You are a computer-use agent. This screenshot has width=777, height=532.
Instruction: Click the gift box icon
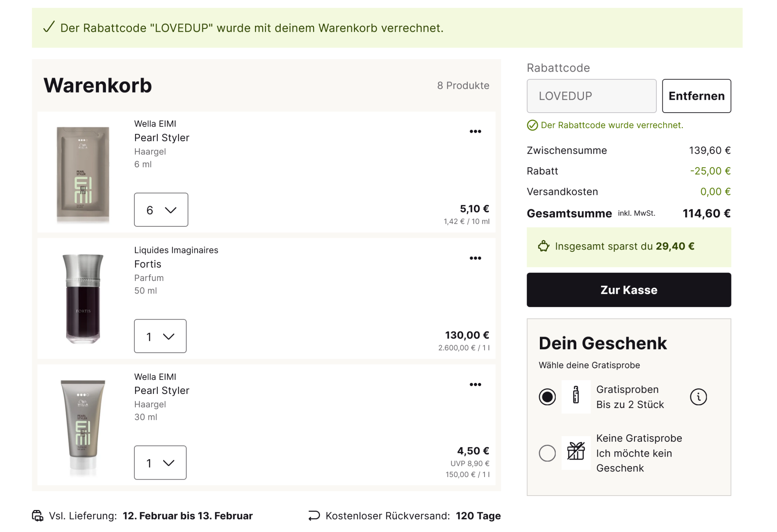tap(576, 453)
